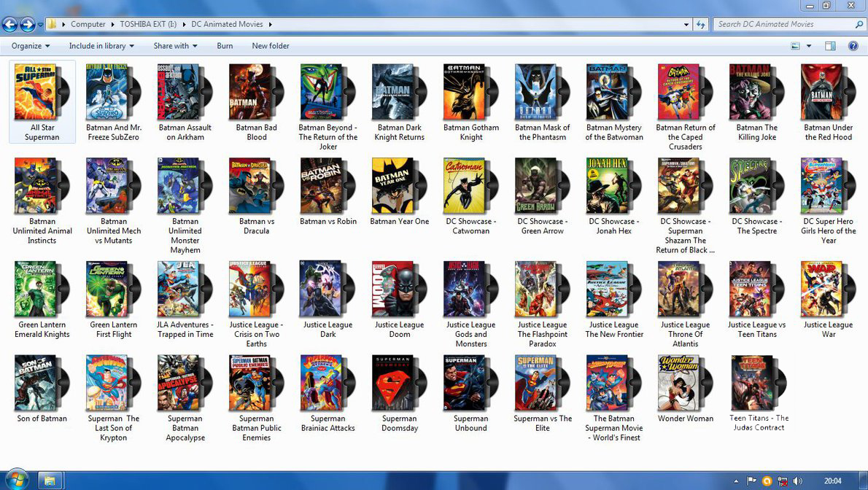
Task: Expand the arrow after Computer in path
Action: click(113, 24)
